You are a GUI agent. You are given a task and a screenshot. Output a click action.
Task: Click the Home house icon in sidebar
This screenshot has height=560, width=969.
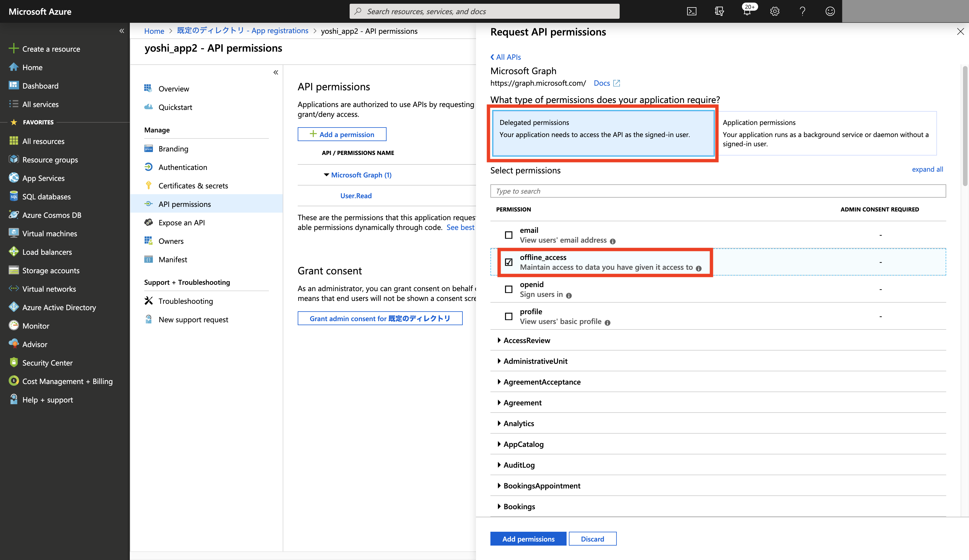coord(14,67)
